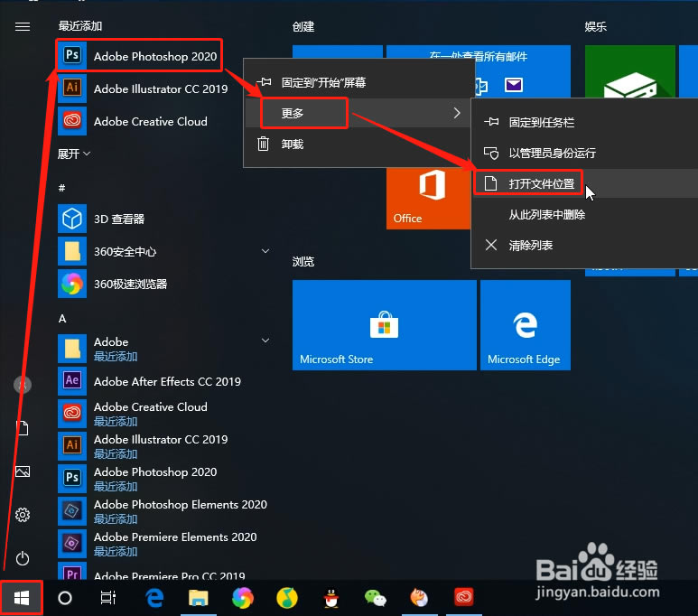Open WeChat from the taskbar
The image size is (698, 616).
click(x=376, y=598)
